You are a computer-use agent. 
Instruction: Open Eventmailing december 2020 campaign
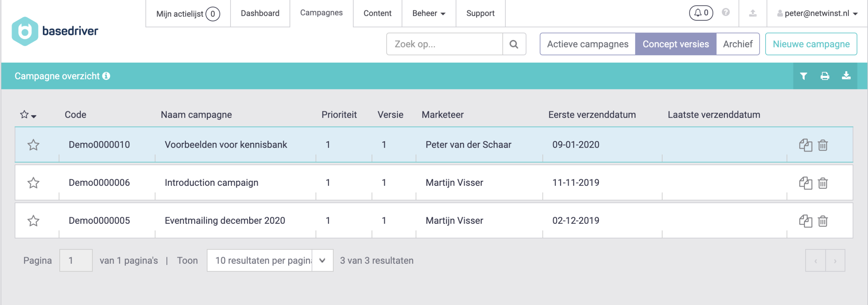225,221
